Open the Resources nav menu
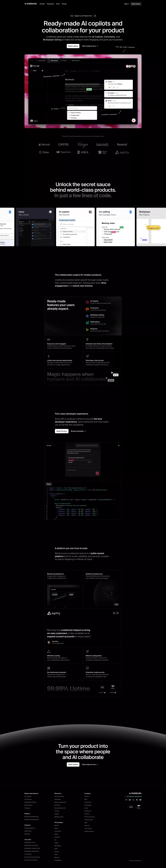166x868 pixels. pos(50,4)
